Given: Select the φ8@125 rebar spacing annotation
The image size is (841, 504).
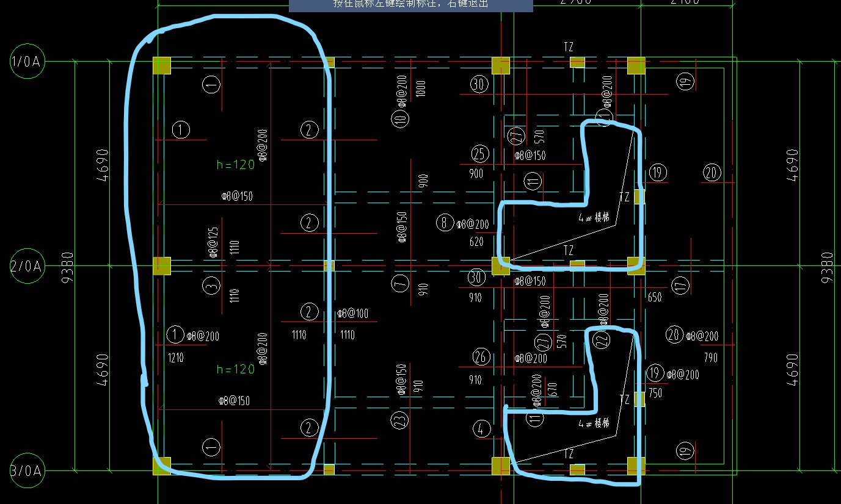Looking at the screenshot, I should [x=213, y=241].
